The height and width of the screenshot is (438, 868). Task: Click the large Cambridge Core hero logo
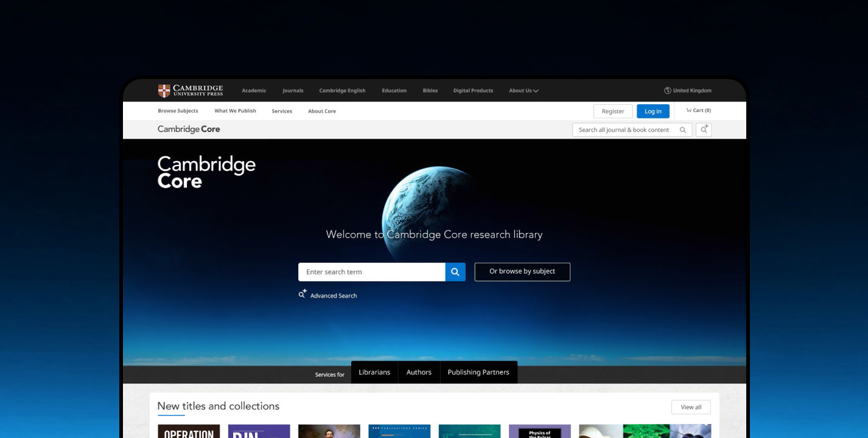[206, 172]
